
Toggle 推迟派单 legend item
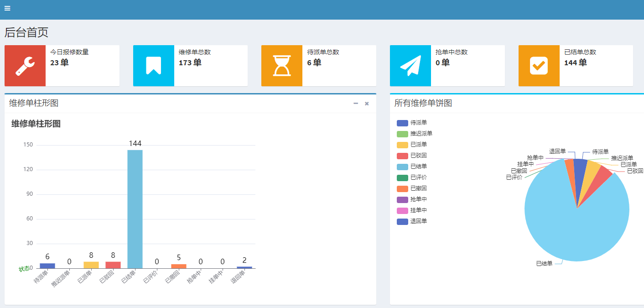(415, 134)
